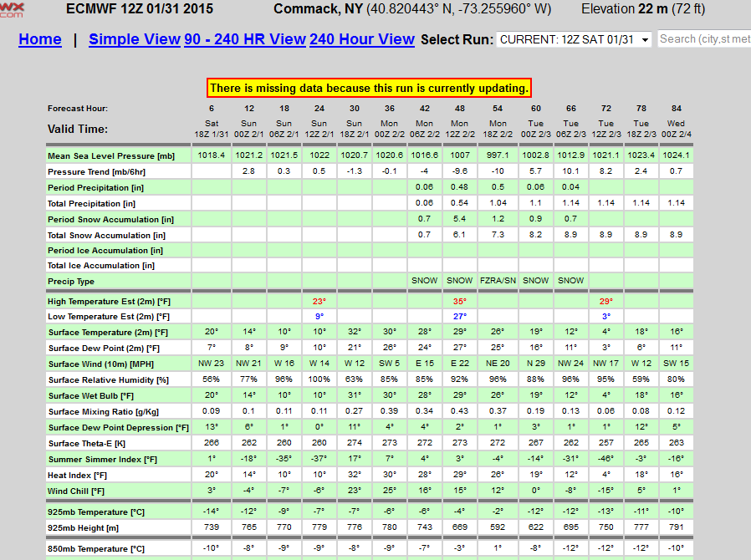This screenshot has width=751, height=560.
Task: Select the Precip Type row label
Action: (x=71, y=282)
